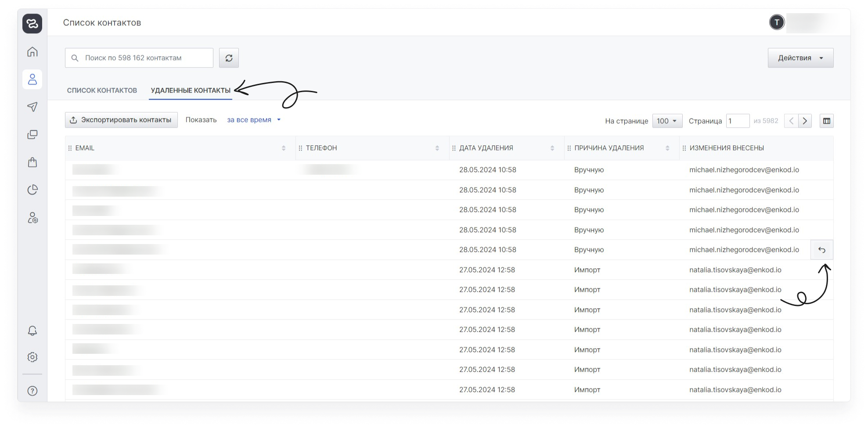Click first michael.nizhegorodcev@enkod.io cell
Image resolution: width=868 pixels, height=428 pixels.
744,170
